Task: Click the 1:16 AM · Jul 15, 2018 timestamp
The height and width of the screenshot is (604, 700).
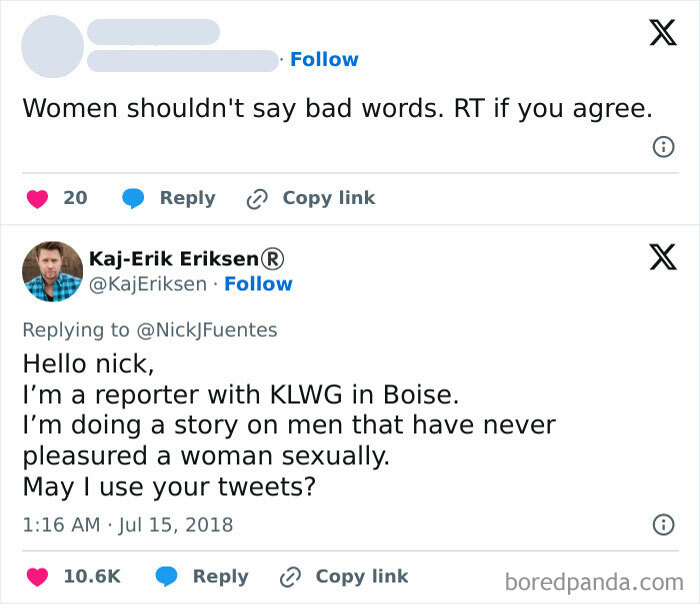Action: (x=127, y=524)
